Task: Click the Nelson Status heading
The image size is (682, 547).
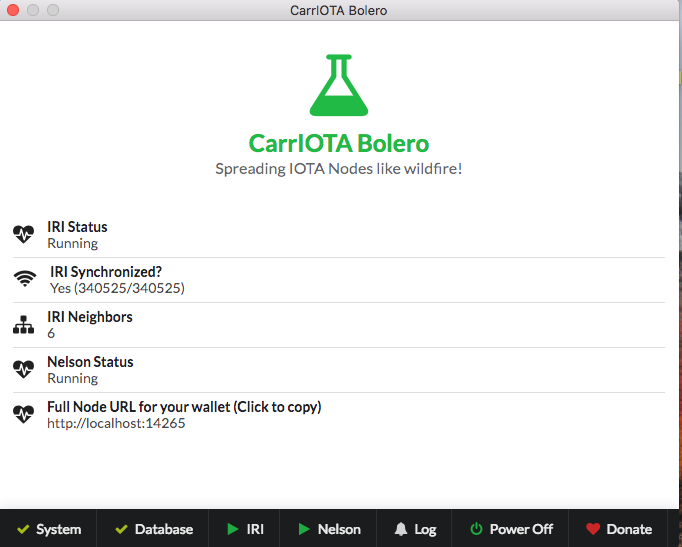Action: (90, 362)
